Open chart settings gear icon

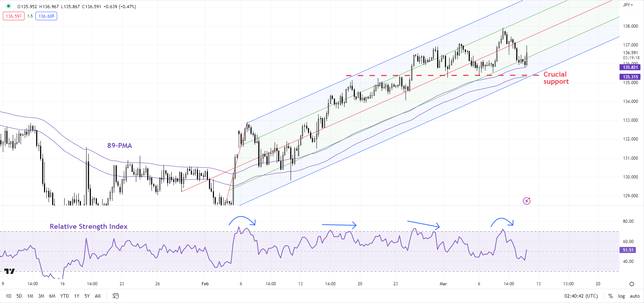[632, 284]
